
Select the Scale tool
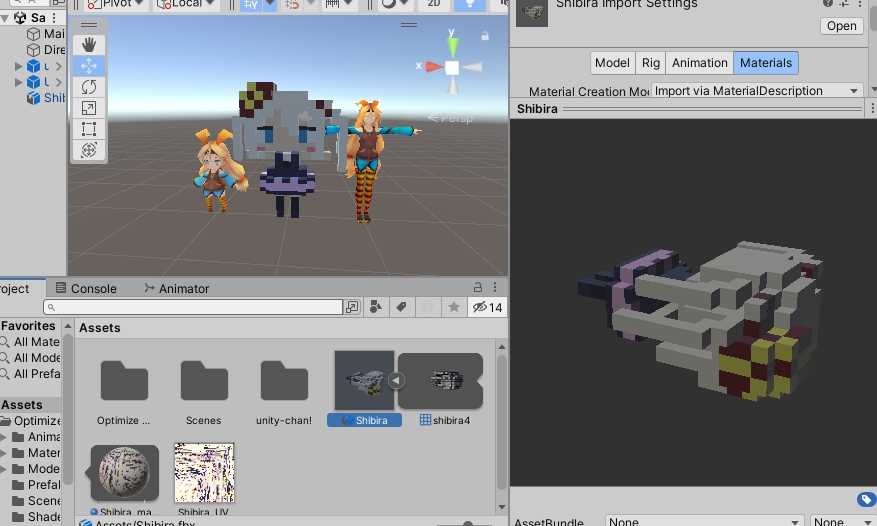point(89,108)
